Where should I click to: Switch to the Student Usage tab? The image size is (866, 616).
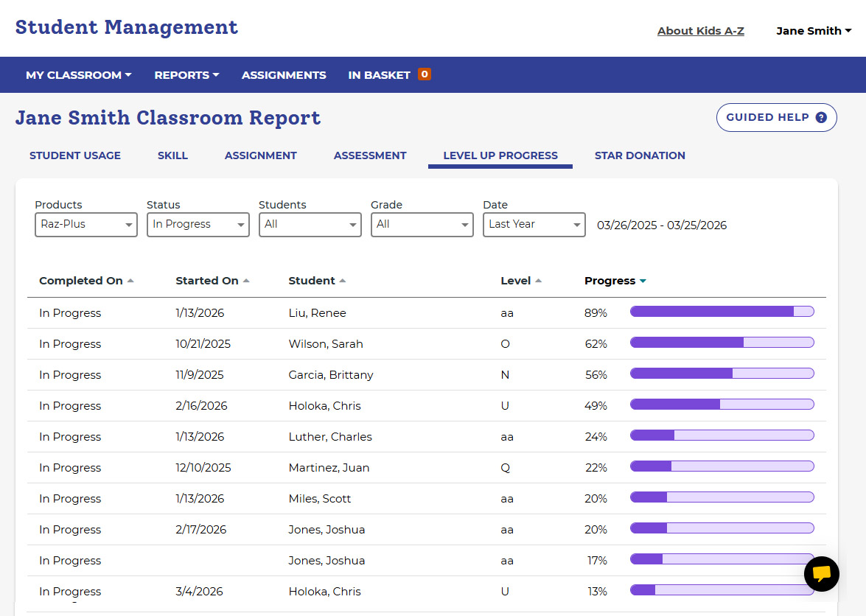pos(75,155)
